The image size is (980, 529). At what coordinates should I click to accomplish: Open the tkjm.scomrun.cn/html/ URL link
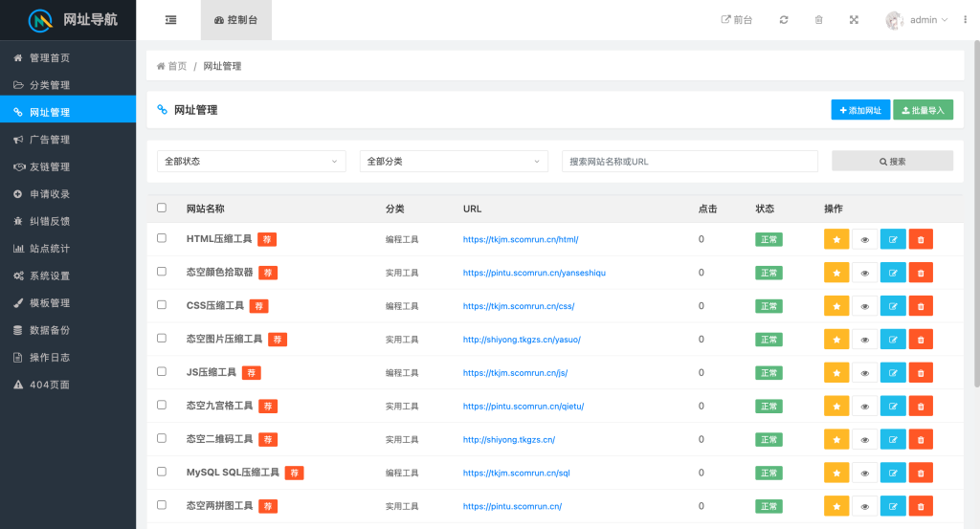(521, 239)
